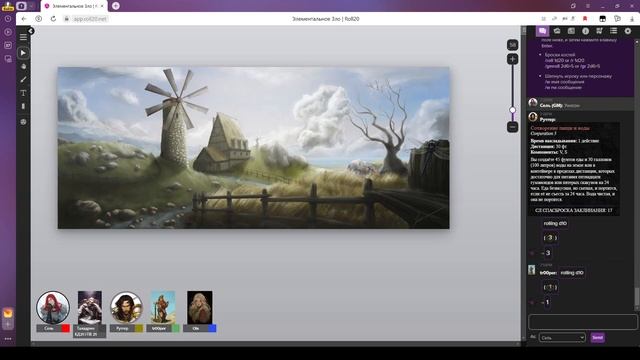Open a new browser tab
640x360 pixels.
(116, 6)
